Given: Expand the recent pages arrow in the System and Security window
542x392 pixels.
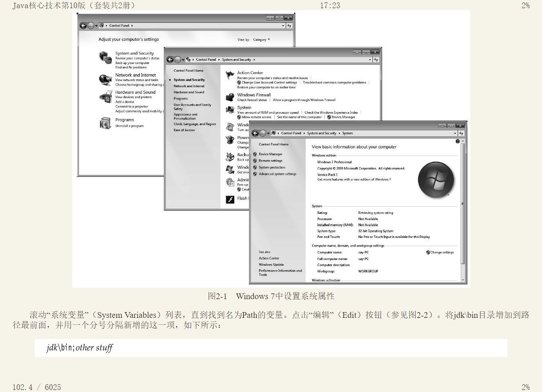Looking at the screenshot, I should pyautogui.click(x=183, y=59).
